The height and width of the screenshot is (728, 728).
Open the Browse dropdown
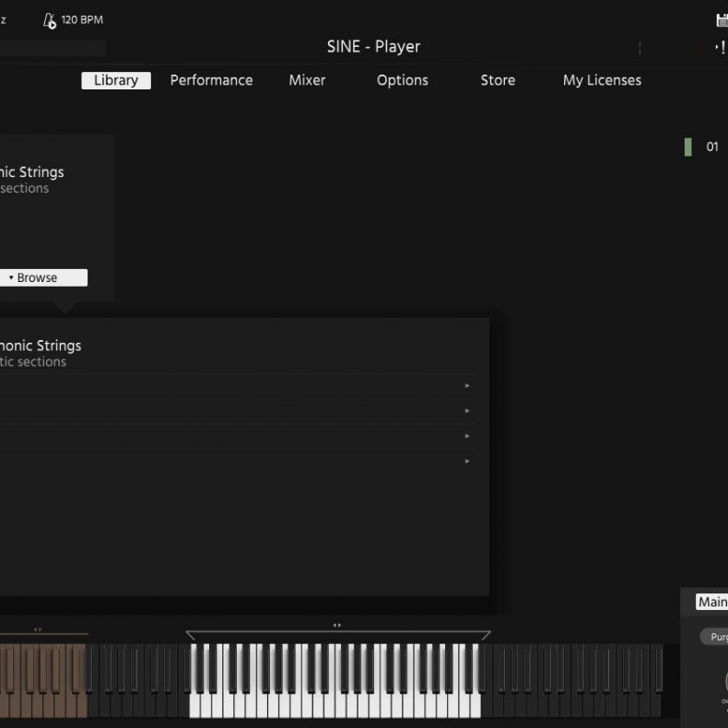[43, 277]
